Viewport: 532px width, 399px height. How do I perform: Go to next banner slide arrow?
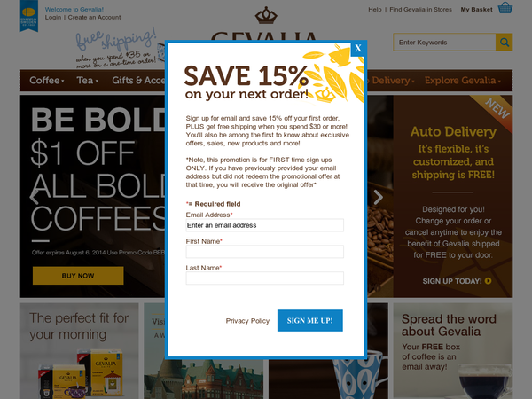378,198
